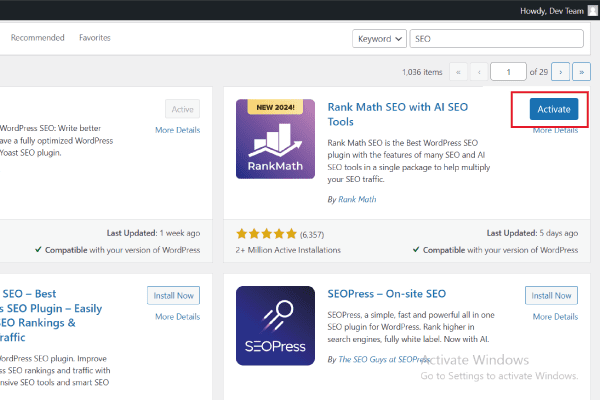The image size is (600, 400).
Task: Install the Best SEO Plugin card now
Action: point(173,296)
